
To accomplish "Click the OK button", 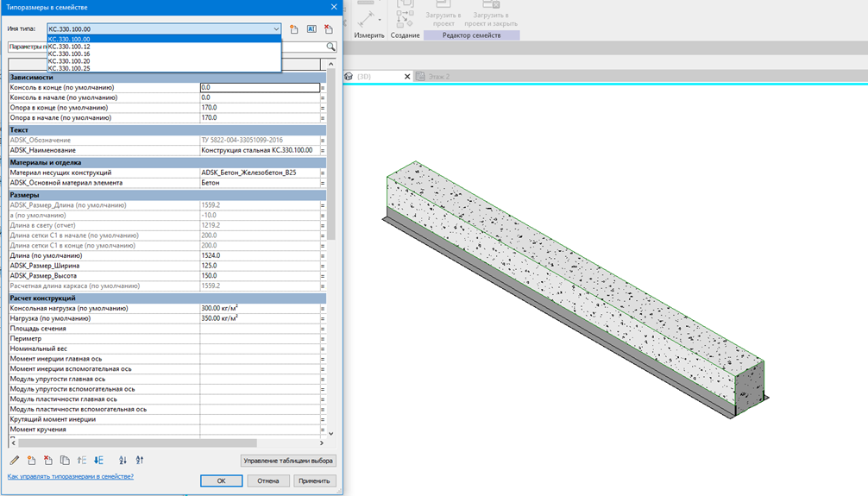I will click(221, 480).
